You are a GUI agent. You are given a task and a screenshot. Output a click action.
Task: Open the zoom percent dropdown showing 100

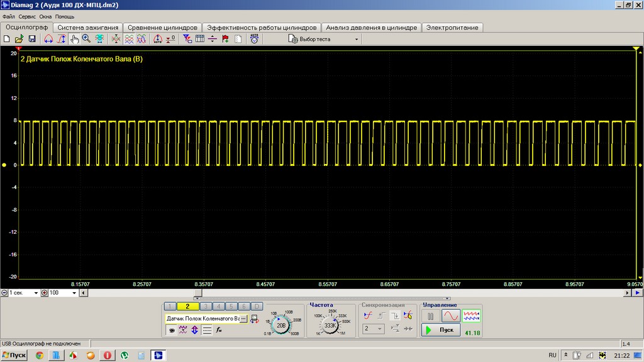pos(63,293)
